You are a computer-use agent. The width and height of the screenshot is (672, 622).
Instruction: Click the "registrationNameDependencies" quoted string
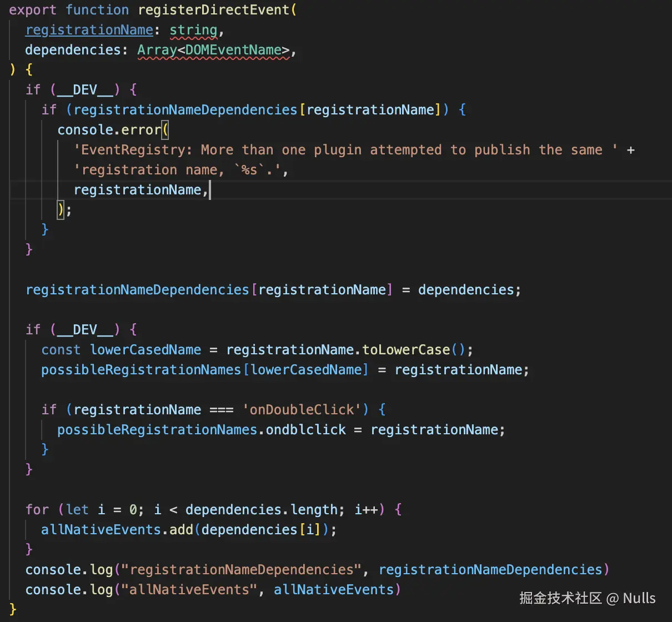(242, 570)
